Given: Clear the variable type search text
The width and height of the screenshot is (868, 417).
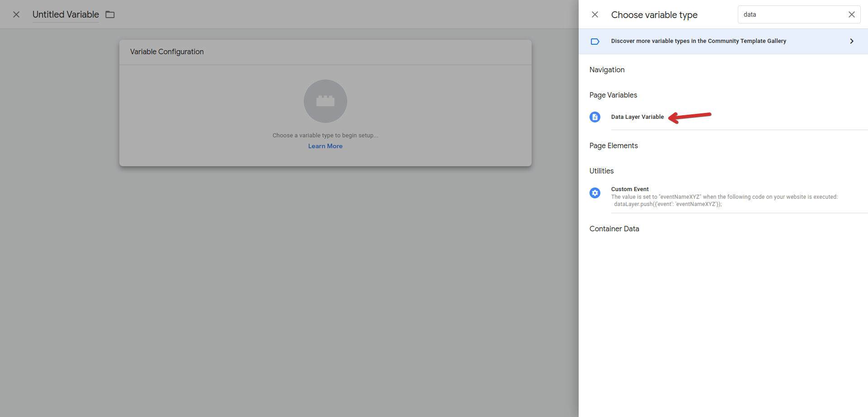Looking at the screenshot, I should pyautogui.click(x=851, y=14).
